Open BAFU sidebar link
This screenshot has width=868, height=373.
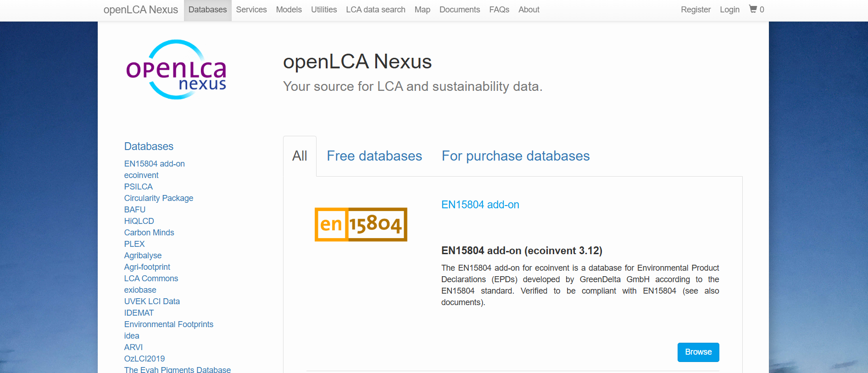pyautogui.click(x=135, y=210)
